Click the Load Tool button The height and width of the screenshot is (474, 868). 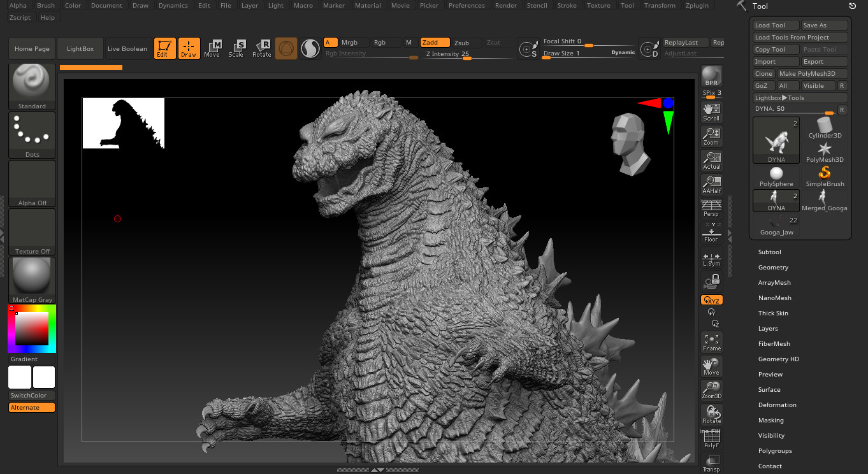coord(776,25)
